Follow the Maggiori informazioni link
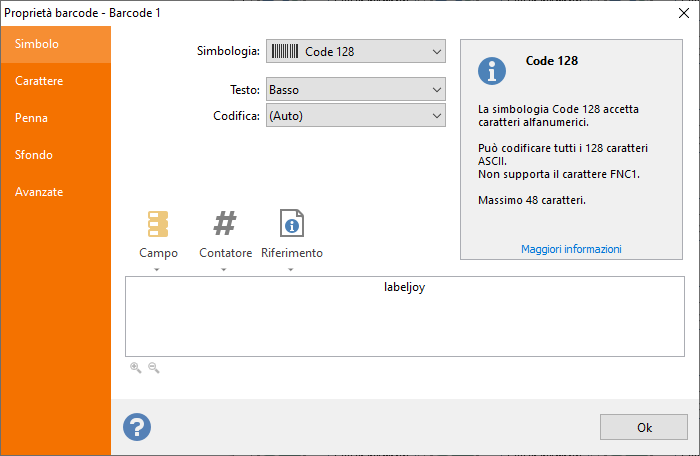This screenshot has width=700, height=456. (x=571, y=249)
